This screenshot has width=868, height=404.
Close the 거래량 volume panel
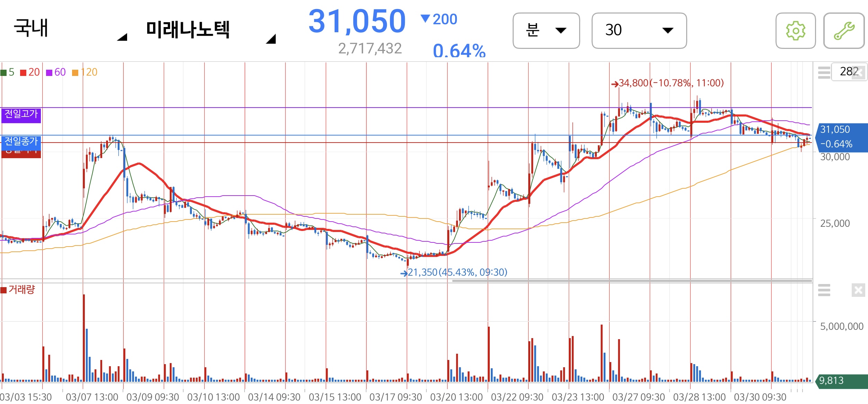[858, 290]
